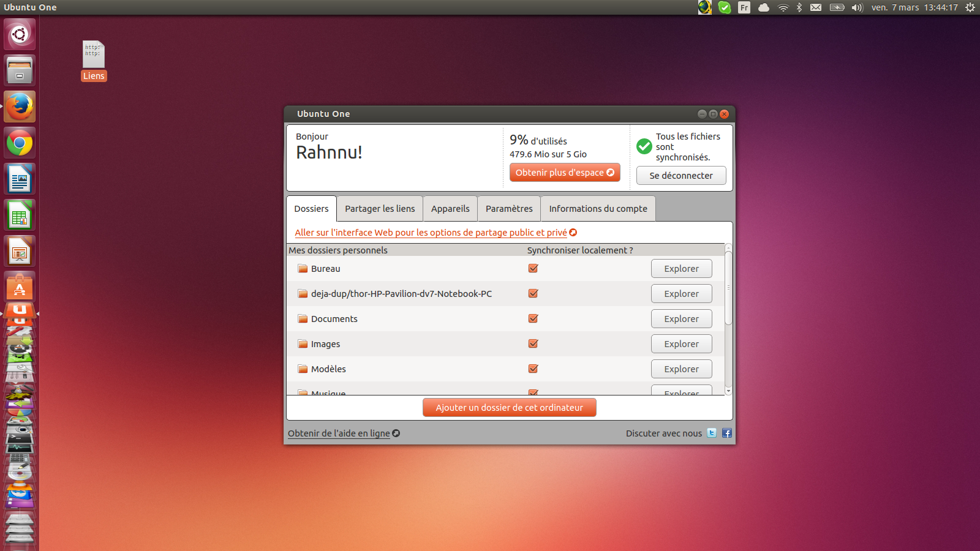This screenshot has width=980, height=551.
Task: Click Ajouter un dossier de cet ordinateur
Action: point(509,408)
